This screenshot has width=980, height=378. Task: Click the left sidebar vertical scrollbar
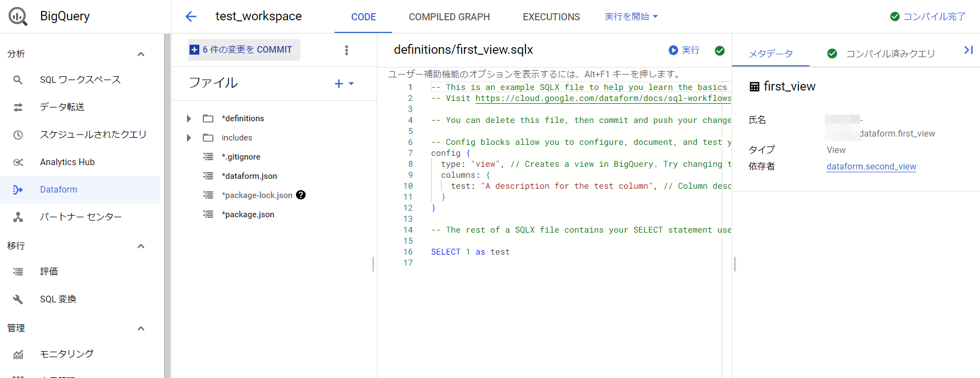[167, 206]
